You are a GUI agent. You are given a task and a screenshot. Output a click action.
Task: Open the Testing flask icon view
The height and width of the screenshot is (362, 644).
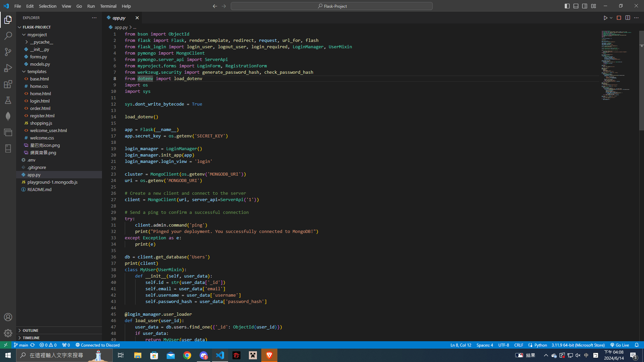click(8, 100)
